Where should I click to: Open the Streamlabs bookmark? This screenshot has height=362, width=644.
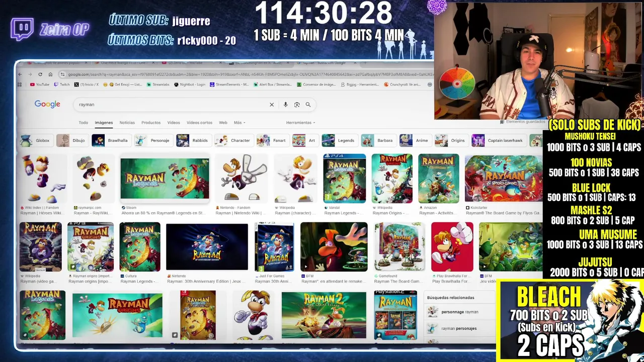point(158,84)
